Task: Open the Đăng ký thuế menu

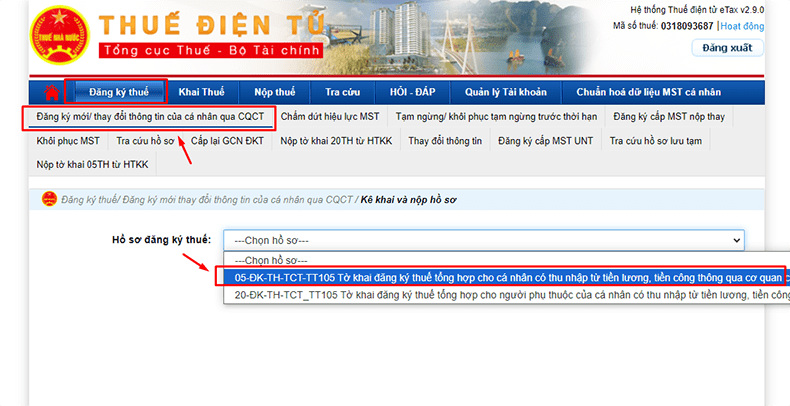Action: point(117,93)
